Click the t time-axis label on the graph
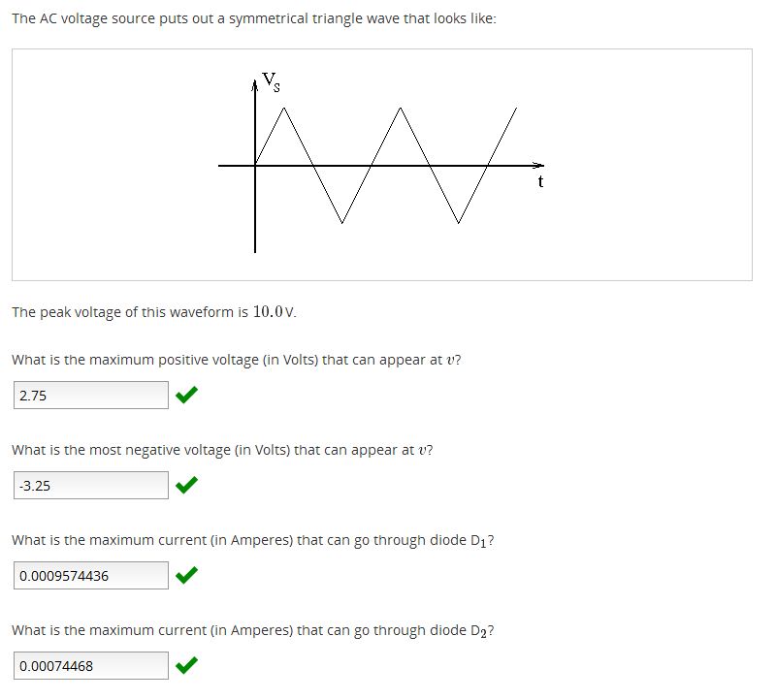 tap(540, 181)
